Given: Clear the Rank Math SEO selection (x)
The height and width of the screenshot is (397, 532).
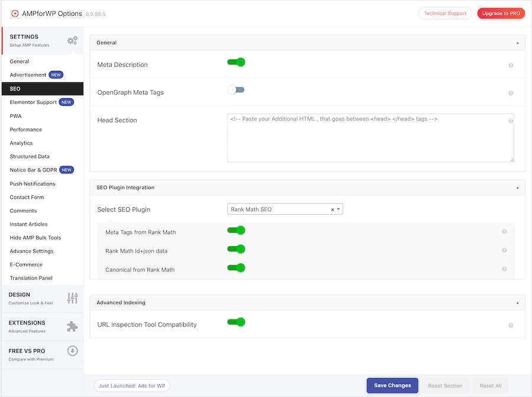Looking at the screenshot, I should (332, 209).
